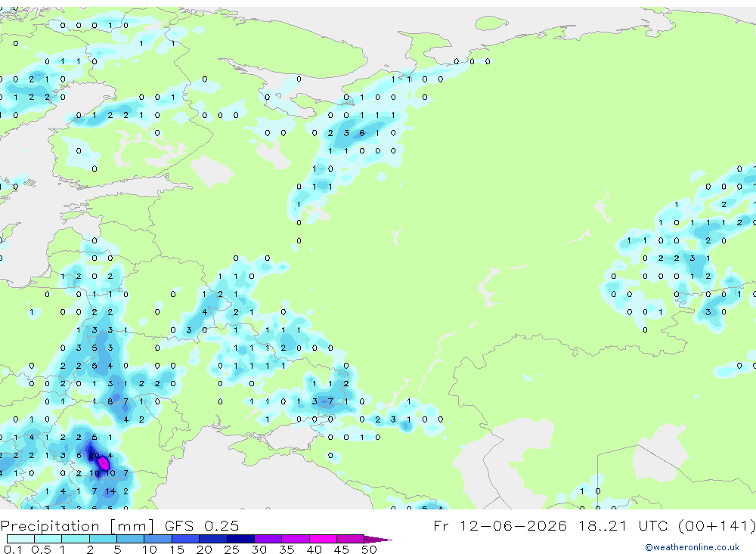Select the 35–40 mm legend color swatch
Viewport: 756px width, 554px height.
296,539
